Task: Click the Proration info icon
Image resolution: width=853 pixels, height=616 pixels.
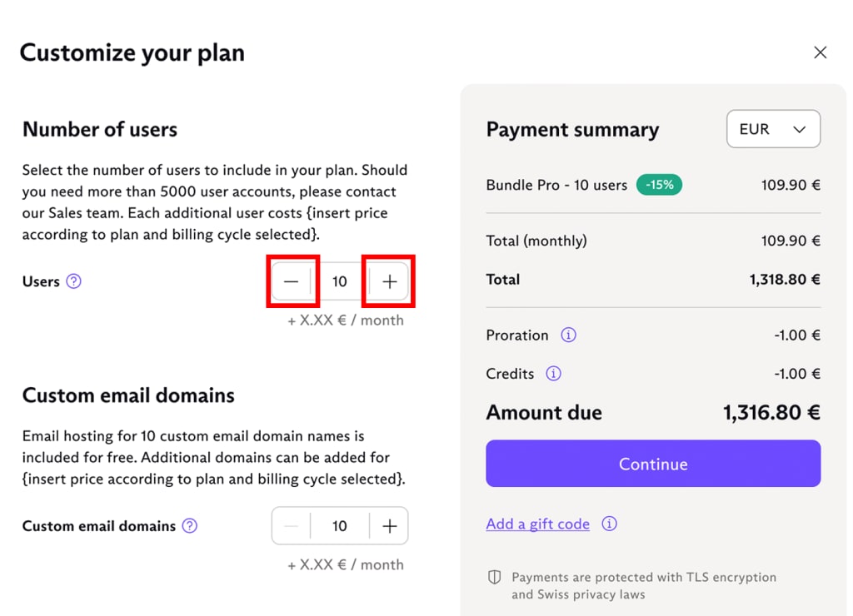Action: [x=569, y=335]
